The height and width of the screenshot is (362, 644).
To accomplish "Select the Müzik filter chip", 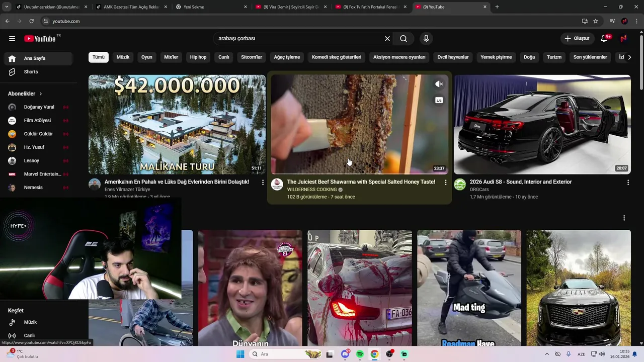I will (123, 57).
